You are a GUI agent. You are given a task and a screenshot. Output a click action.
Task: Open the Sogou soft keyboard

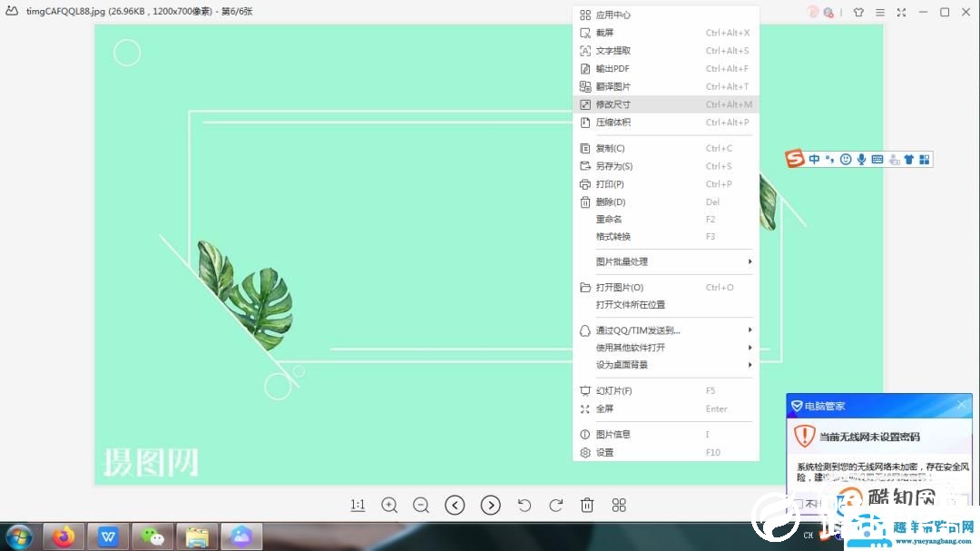(877, 159)
